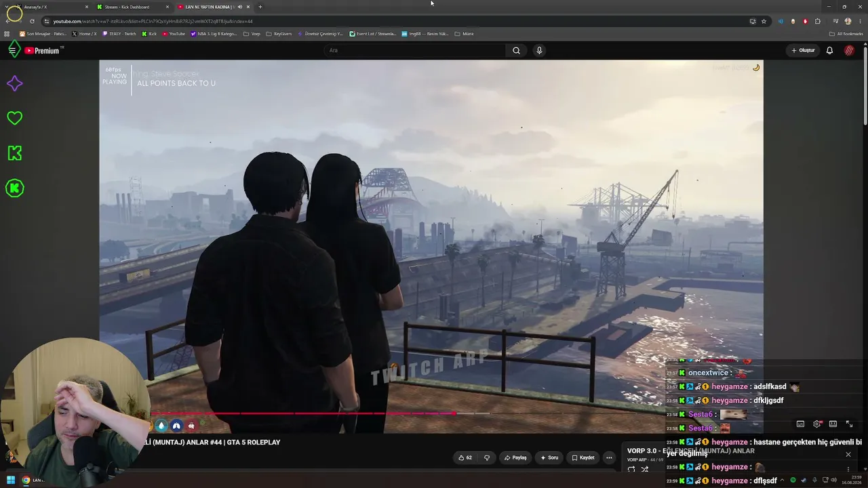Expand the KeyGivers bookmarks folder
The height and width of the screenshot is (488, 868).
pos(279,34)
